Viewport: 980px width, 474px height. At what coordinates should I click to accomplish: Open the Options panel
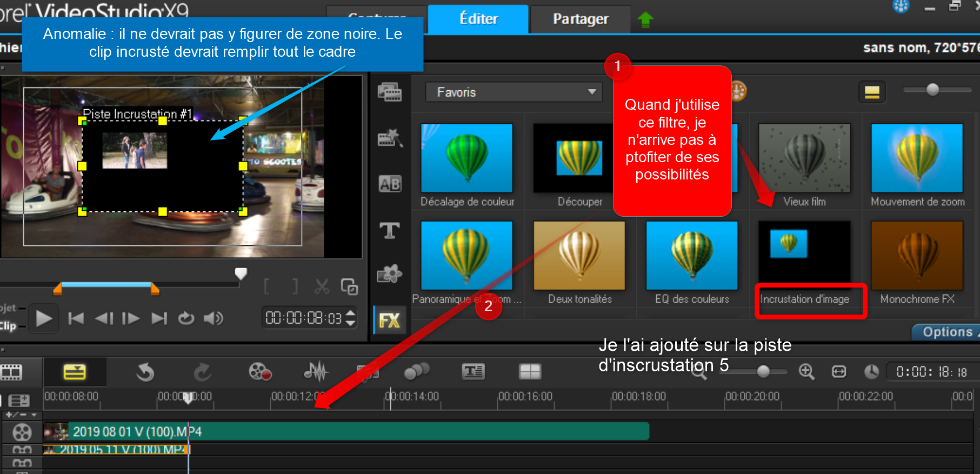(x=947, y=332)
